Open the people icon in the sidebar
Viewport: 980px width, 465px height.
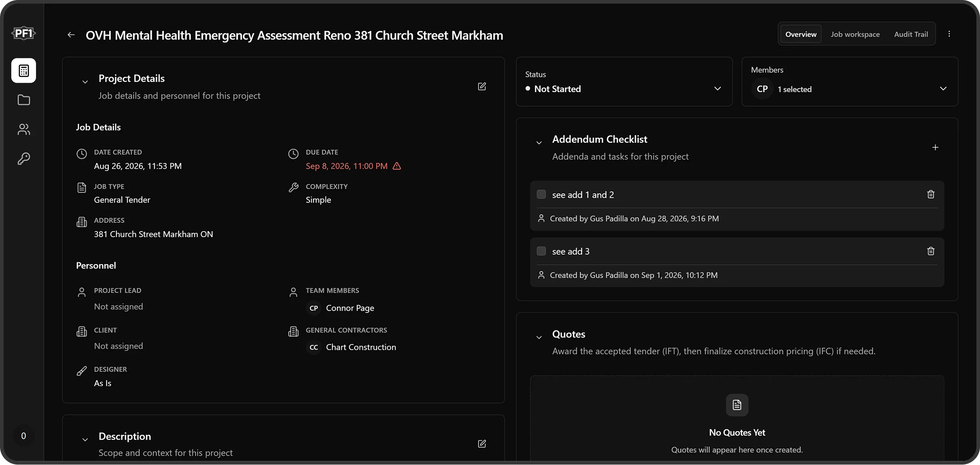pos(23,130)
